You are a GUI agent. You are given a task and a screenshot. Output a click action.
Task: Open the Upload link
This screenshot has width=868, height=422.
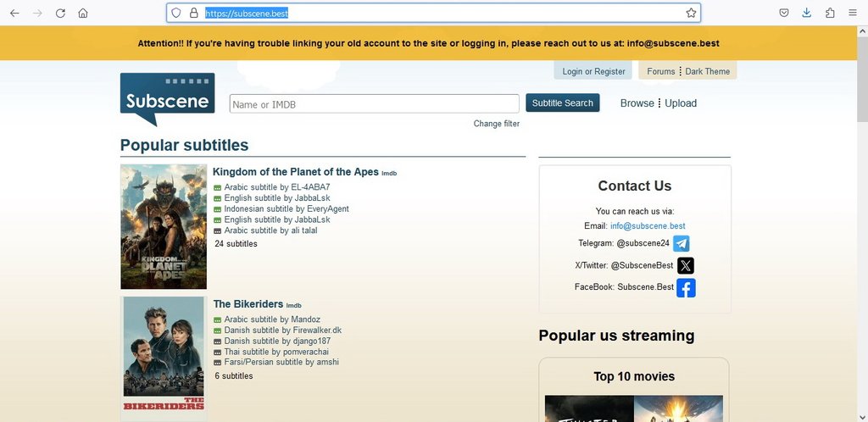point(681,103)
